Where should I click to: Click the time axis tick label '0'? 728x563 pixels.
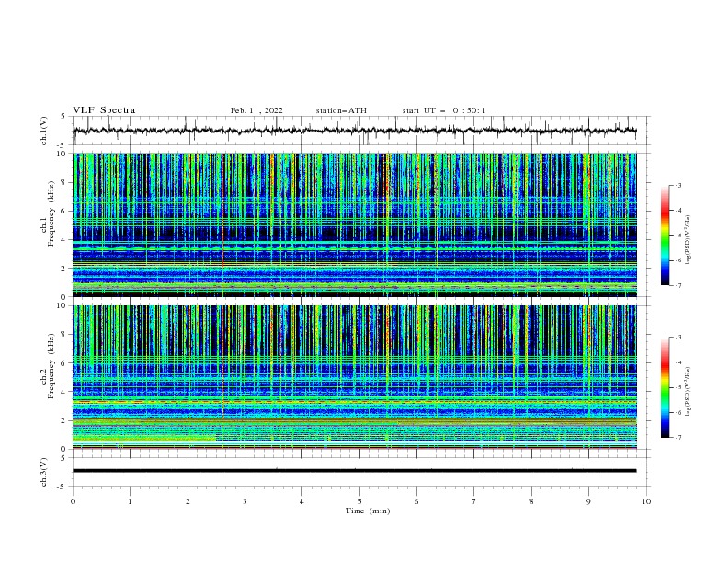click(x=73, y=501)
